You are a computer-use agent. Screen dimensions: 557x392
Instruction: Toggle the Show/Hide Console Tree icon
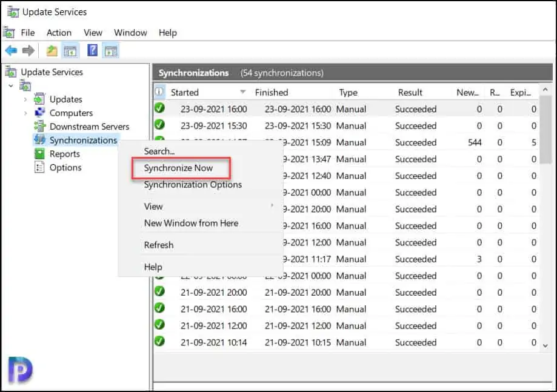pyautogui.click(x=70, y=51)
